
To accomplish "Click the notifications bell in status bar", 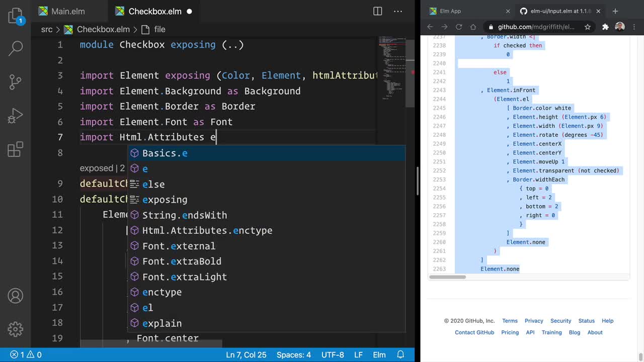I will [401, 354].
